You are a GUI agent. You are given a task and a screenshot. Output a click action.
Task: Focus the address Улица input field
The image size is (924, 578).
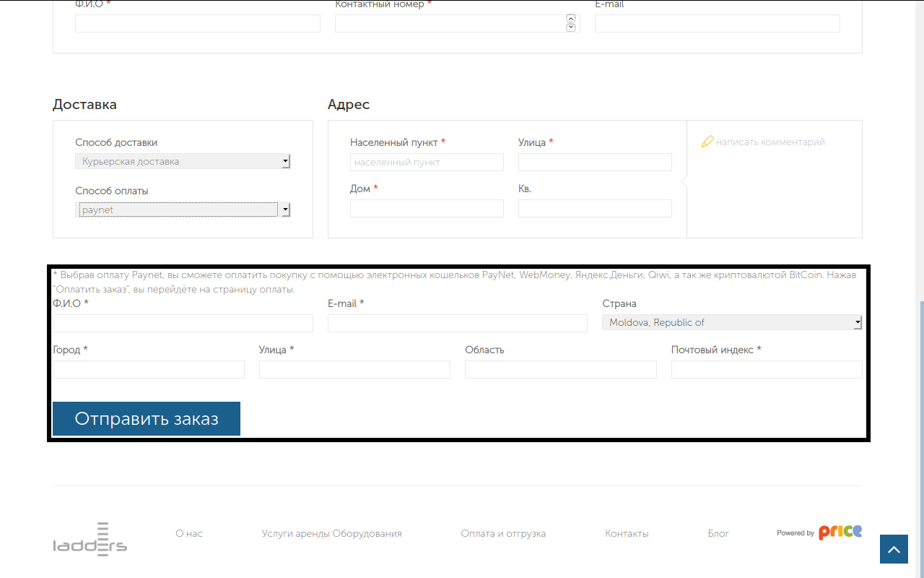(x=595, y=162)
